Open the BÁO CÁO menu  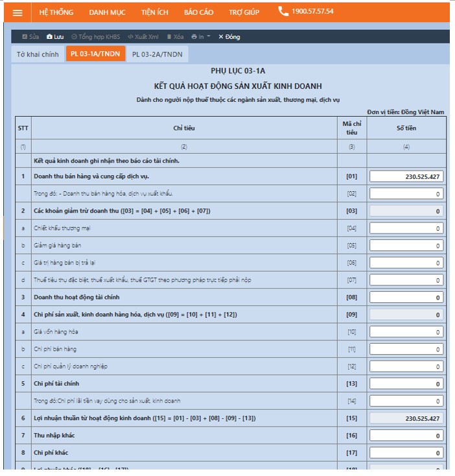pyautogui.click(x=198, y=12)
